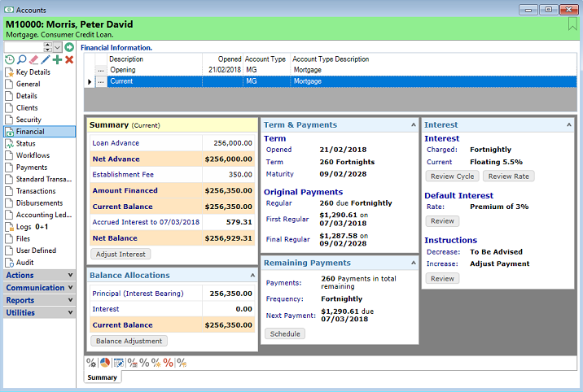
Task: Open Key Details page in sidebar
Action: (x=33, y=72)
